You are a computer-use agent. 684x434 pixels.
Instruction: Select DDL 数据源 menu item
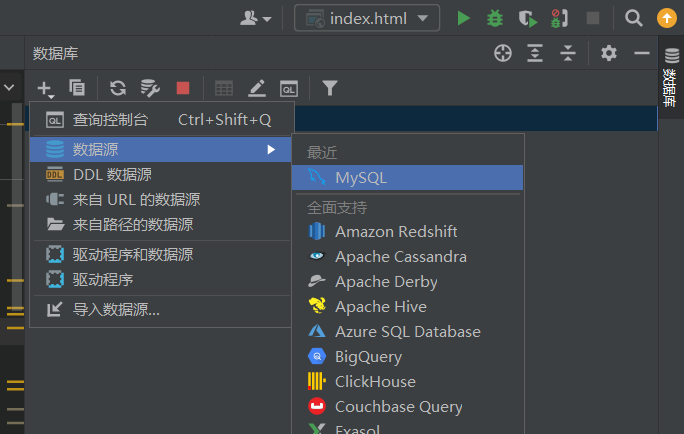(x=161, y=174)
